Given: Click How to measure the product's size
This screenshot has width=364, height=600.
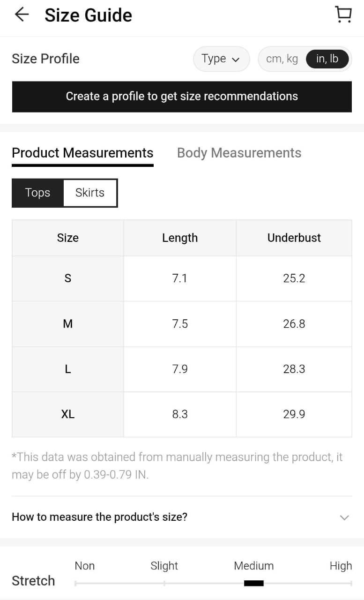Looking at the screenshot, I should 99,517.
